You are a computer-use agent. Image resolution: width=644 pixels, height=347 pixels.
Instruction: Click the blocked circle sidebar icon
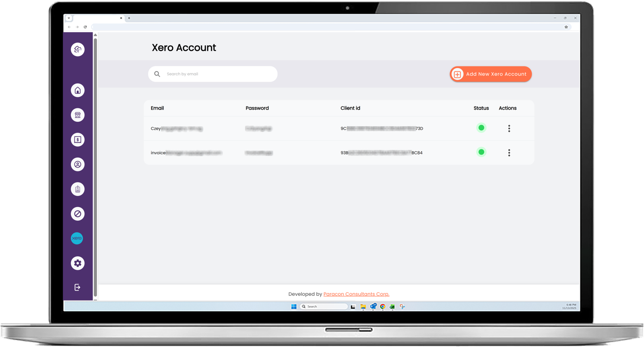[78, 214]
